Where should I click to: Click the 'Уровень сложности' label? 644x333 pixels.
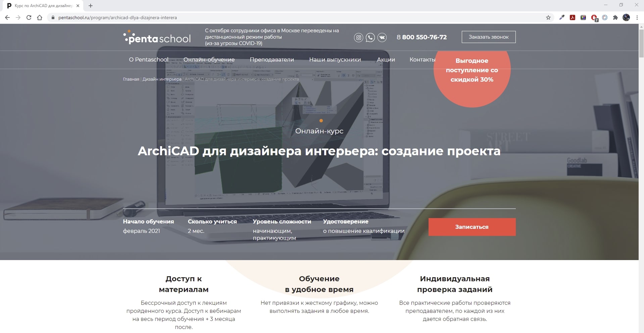coord(282,221)
